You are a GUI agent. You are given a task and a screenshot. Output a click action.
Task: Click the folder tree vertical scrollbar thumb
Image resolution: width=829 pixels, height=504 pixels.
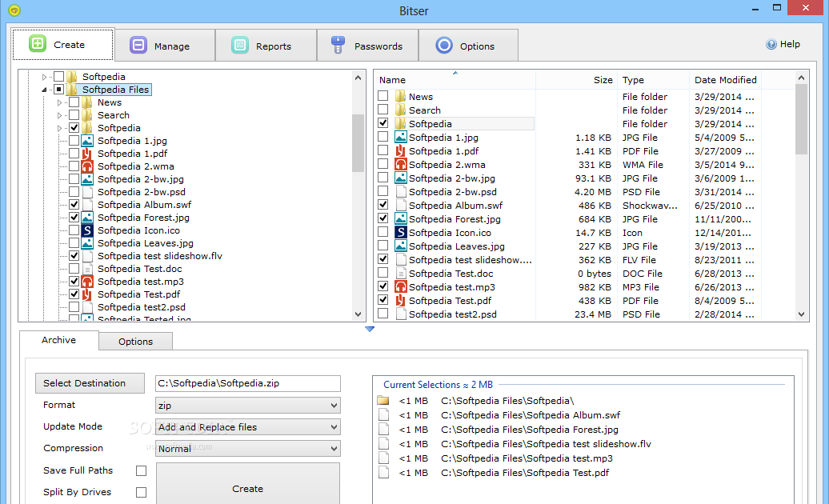(358, 143)
